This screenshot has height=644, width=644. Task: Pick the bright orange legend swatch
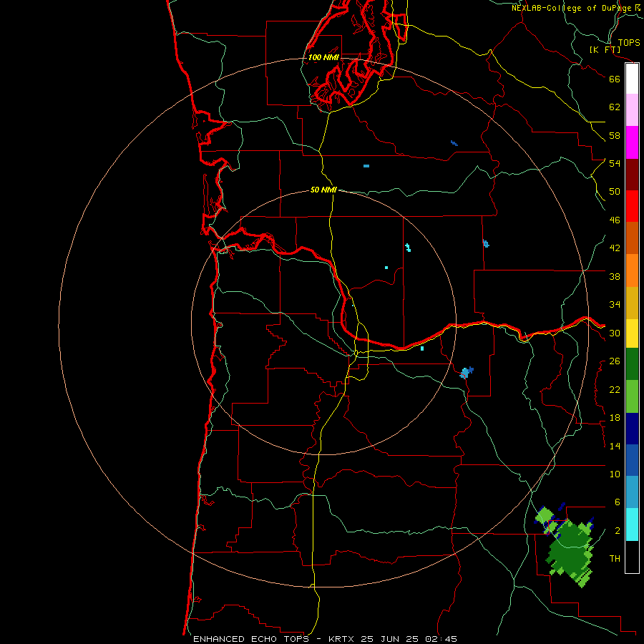pyautogui.click(x=632, y=270)
